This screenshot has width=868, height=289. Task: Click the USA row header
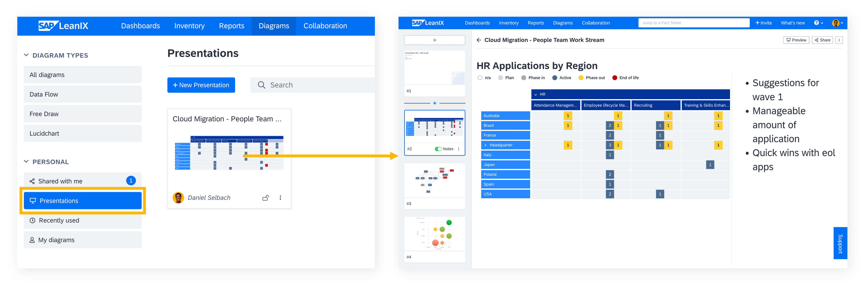pos(505,194)
